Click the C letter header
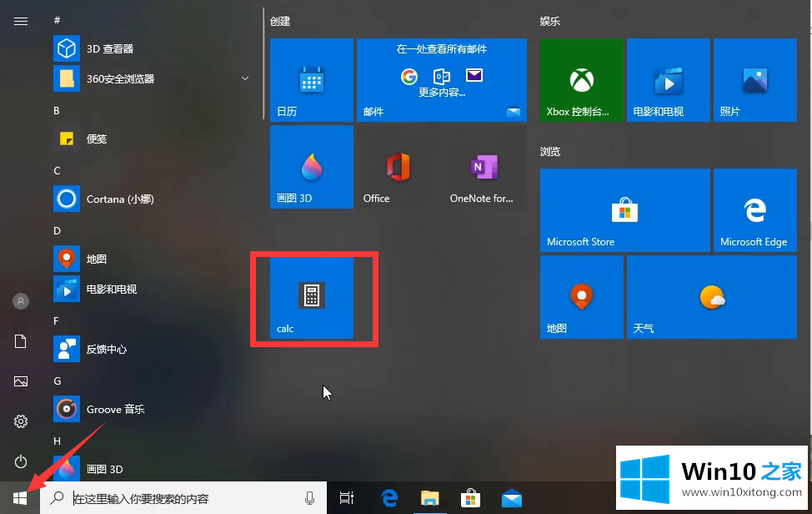812x514 pixels. click(x=57, y=170)
